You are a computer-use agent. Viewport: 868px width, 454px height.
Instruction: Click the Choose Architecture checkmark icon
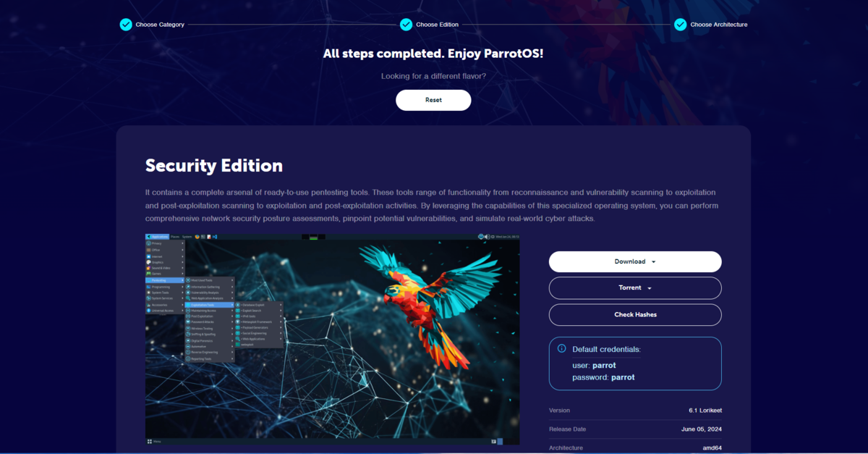coord(680,25)
